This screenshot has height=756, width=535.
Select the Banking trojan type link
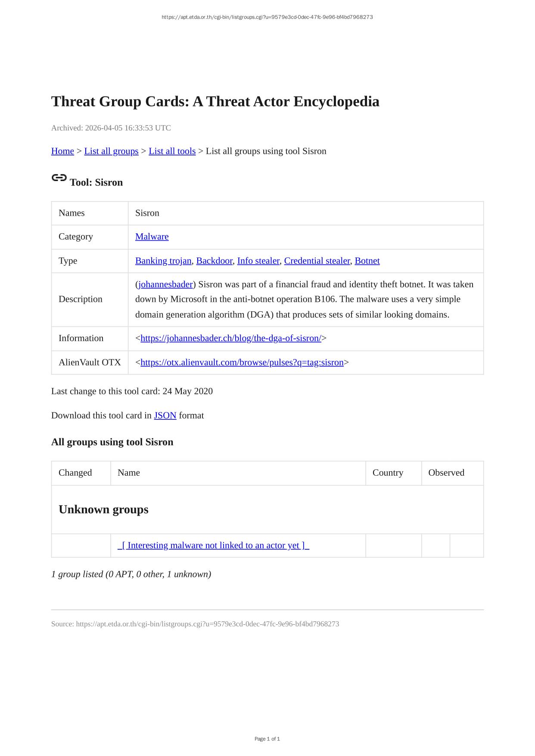[x=163, y=261]
